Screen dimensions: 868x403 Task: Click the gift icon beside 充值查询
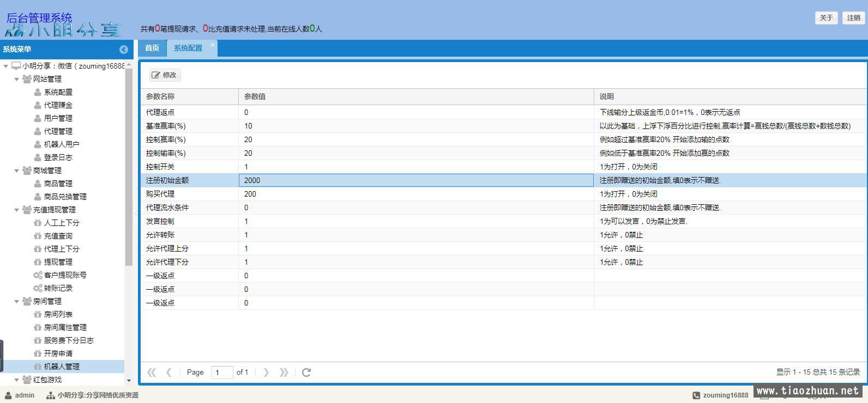click(x=38, y=236)
